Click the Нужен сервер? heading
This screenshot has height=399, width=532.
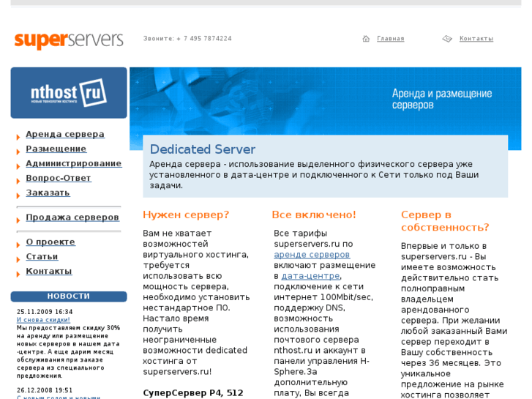point(186,215)
